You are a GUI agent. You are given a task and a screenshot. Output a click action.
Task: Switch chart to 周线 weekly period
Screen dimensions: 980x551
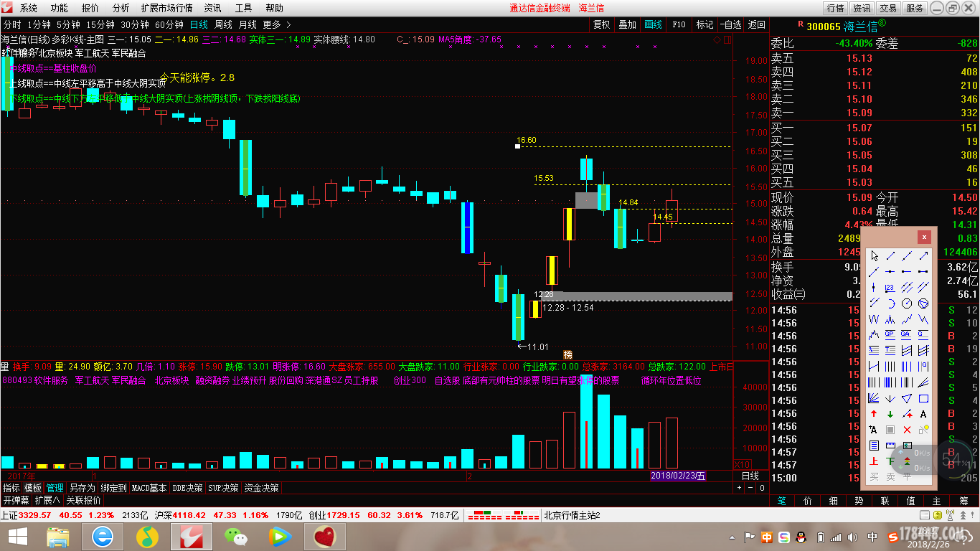(x=223, y=24)
